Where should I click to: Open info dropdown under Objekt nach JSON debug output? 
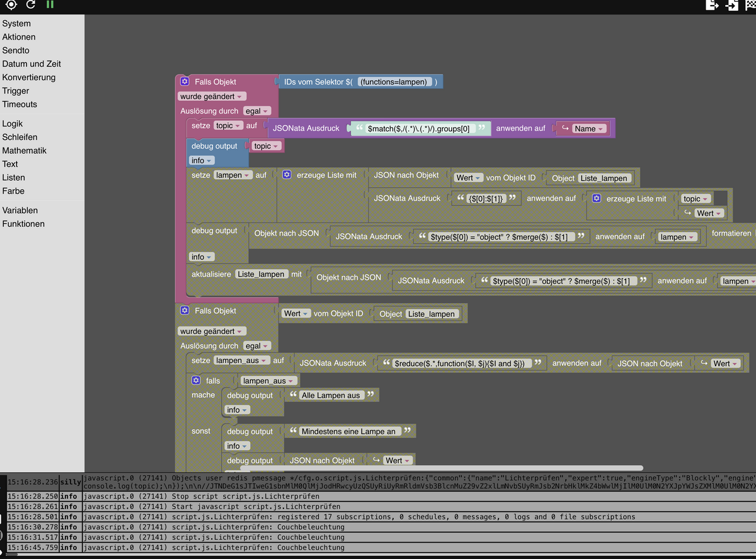tap(202, 256)
